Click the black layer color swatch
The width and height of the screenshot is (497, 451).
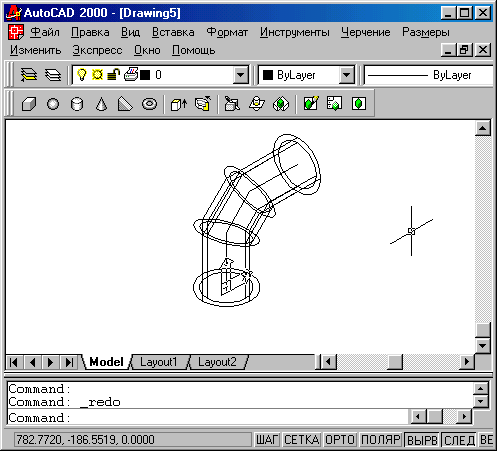145,75
